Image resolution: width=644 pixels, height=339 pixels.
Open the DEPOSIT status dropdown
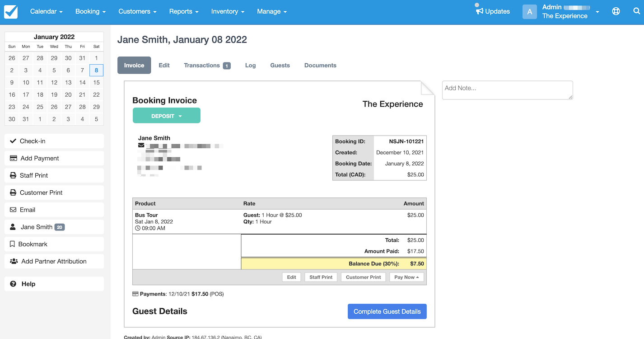coord(167,116)
